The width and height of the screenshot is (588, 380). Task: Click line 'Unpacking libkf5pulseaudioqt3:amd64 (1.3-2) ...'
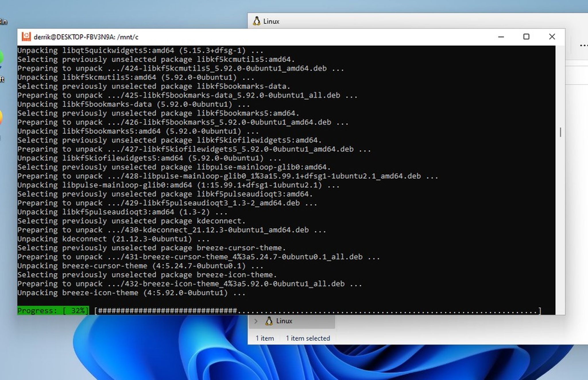point(122,212)
